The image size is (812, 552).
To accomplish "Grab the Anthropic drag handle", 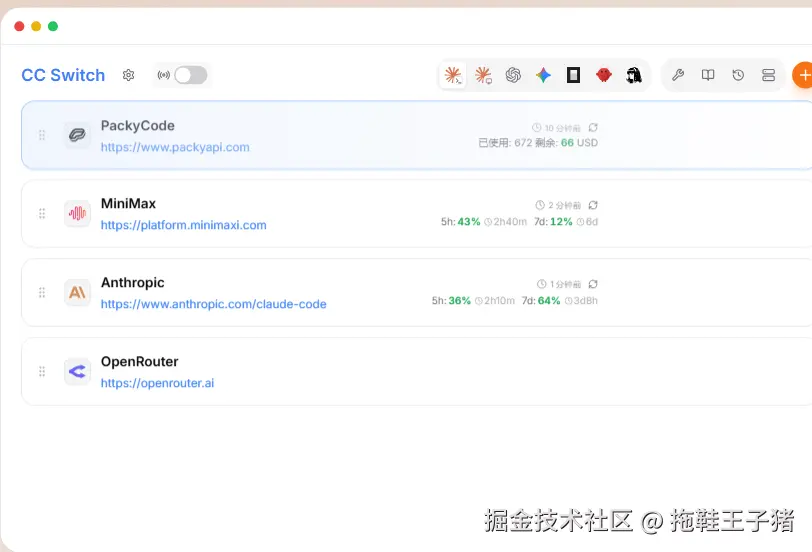I will (42, 293).
